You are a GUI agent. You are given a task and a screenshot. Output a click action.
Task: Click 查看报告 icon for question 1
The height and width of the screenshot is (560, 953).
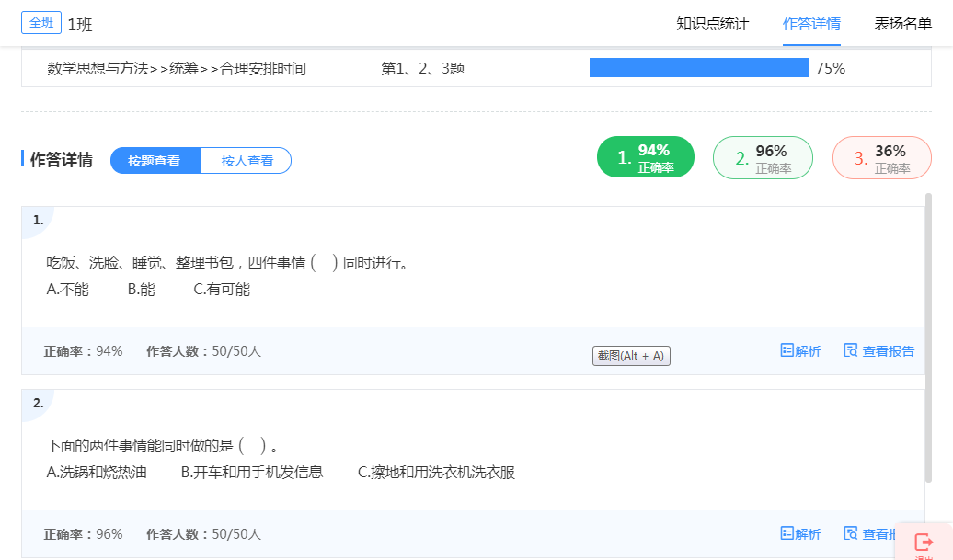click(851, 350)
